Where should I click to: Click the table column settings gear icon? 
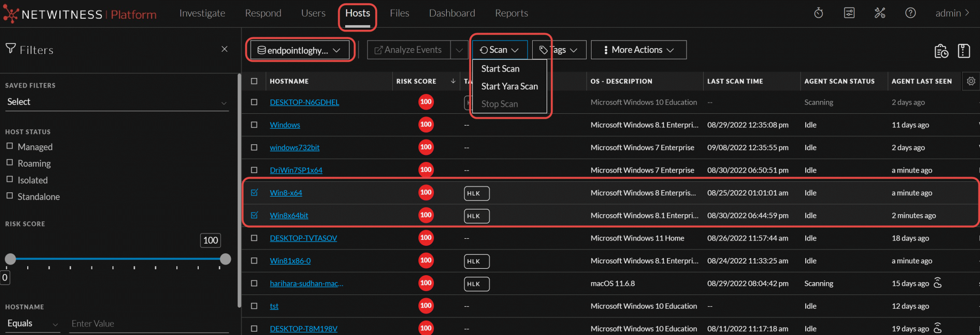click(x=971, y=81)
